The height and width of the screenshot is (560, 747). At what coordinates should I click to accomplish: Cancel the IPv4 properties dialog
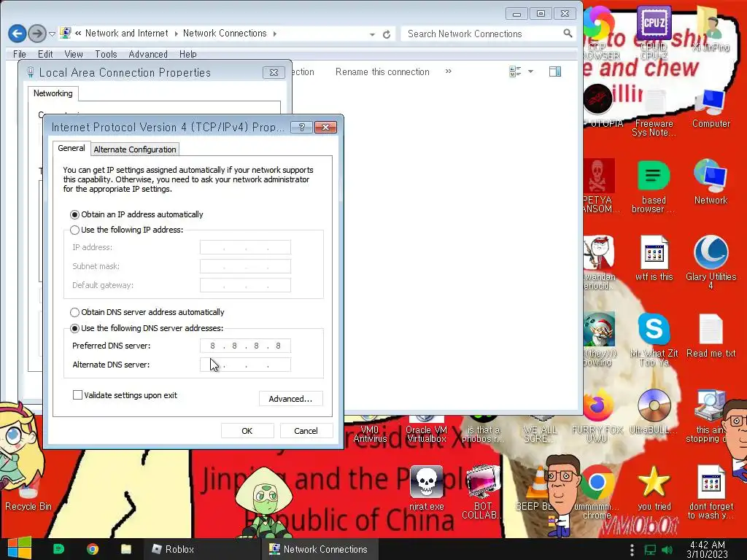(x=306, y=431)
